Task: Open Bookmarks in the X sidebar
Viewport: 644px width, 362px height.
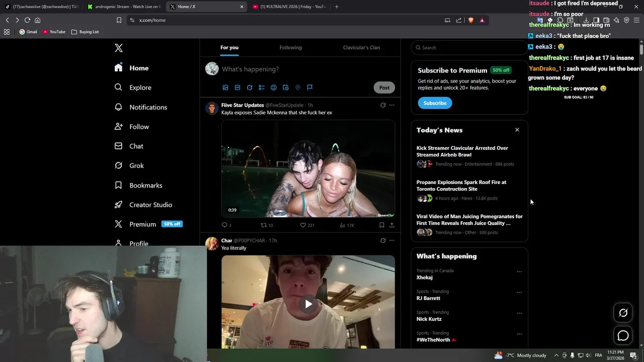Action: click(x=138, y=185)
